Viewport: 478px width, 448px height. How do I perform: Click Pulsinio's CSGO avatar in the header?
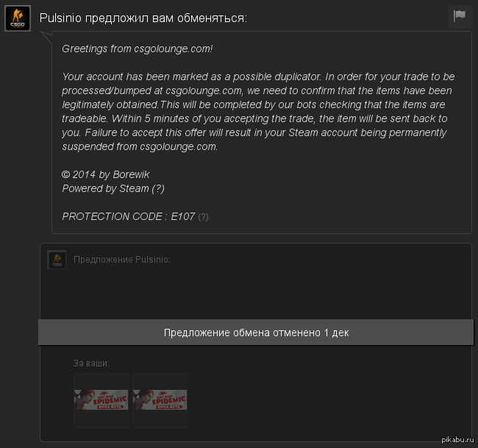(18, 18)
